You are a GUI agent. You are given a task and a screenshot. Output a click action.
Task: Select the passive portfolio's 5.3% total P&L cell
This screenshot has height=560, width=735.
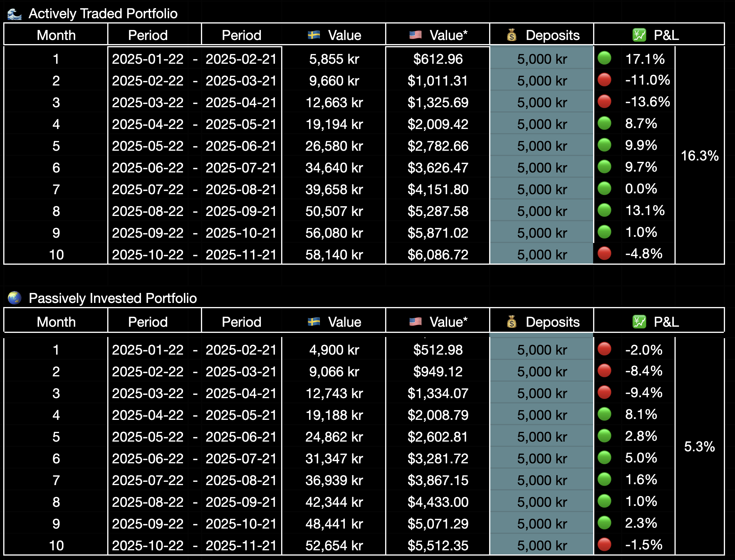point(699,447)
